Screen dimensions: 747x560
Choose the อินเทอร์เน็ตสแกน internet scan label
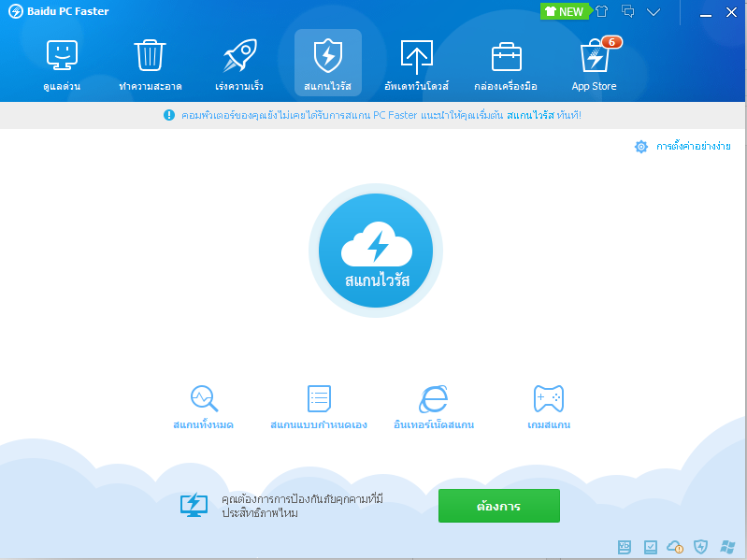coord(434,424)
